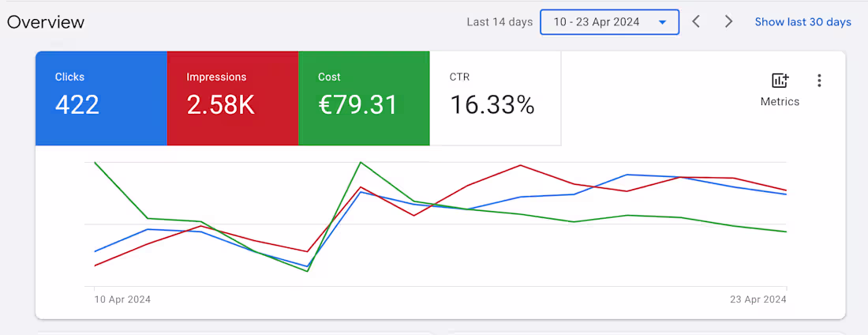Click the 23 Apr 2024 axis label
Image resolution: width=868 pixels, height=335 pixels.
759,299
